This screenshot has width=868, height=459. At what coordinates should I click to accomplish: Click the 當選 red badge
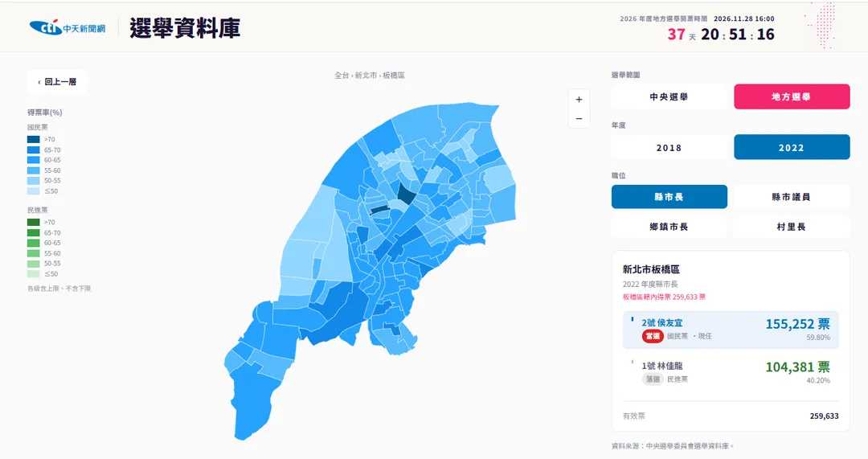tap(653, 336)
